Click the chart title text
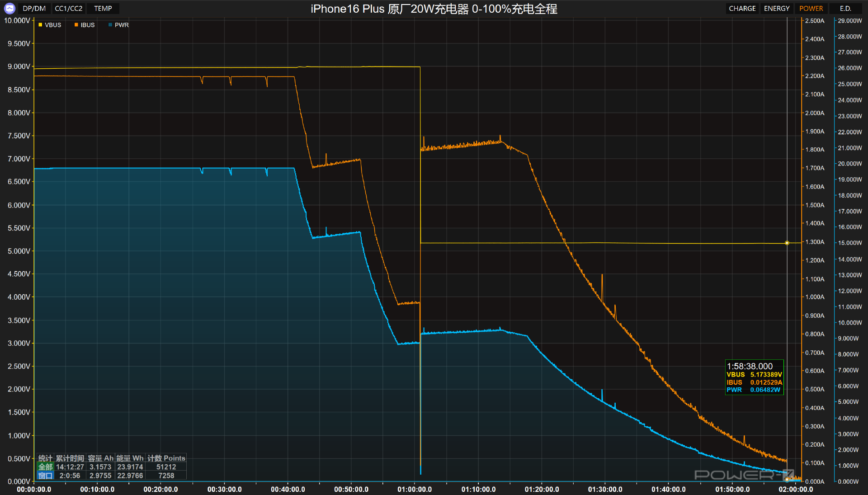868x495 pixels. pyautogui.click(x=434, y=9)
